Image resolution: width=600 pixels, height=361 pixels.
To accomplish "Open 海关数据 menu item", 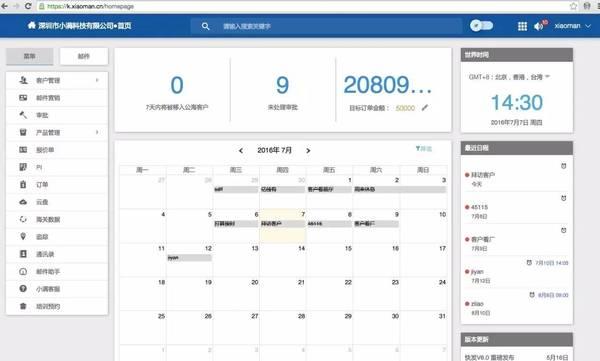I will [57, 219].
